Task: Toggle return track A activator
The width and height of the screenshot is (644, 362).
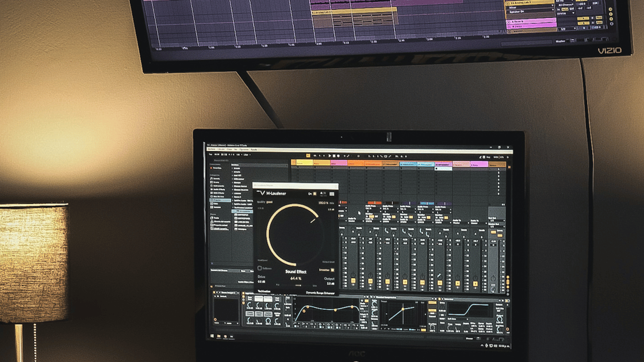Action: (x=458, y=284)
